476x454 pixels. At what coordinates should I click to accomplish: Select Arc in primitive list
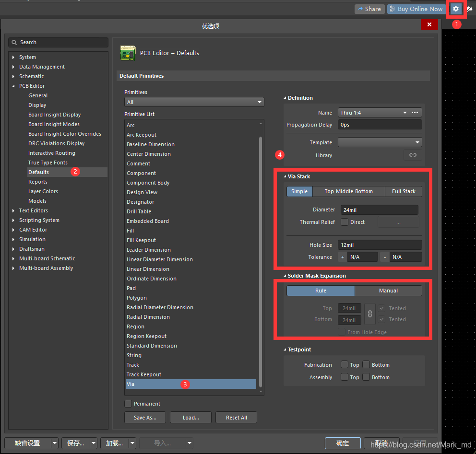point(131,125)
